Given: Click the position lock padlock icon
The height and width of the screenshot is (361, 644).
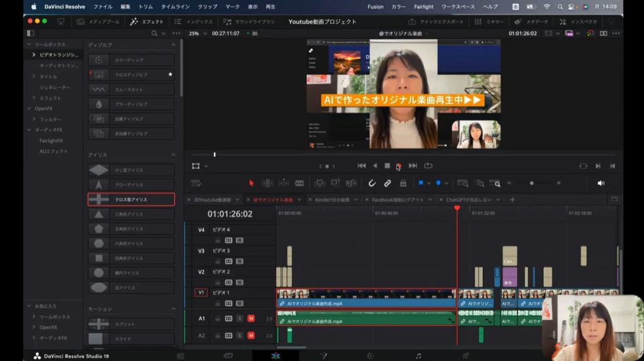Looking at the screenshot, I should pos(402,183).
